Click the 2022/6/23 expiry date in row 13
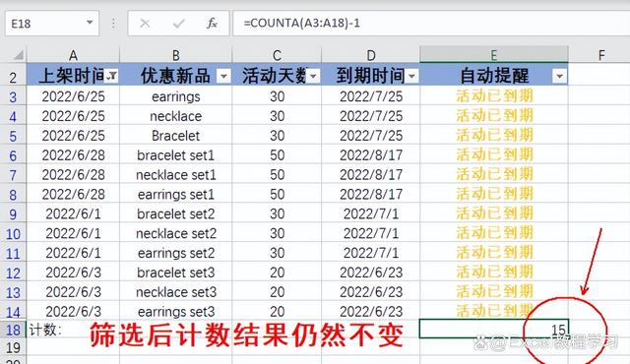 (370, 292)
